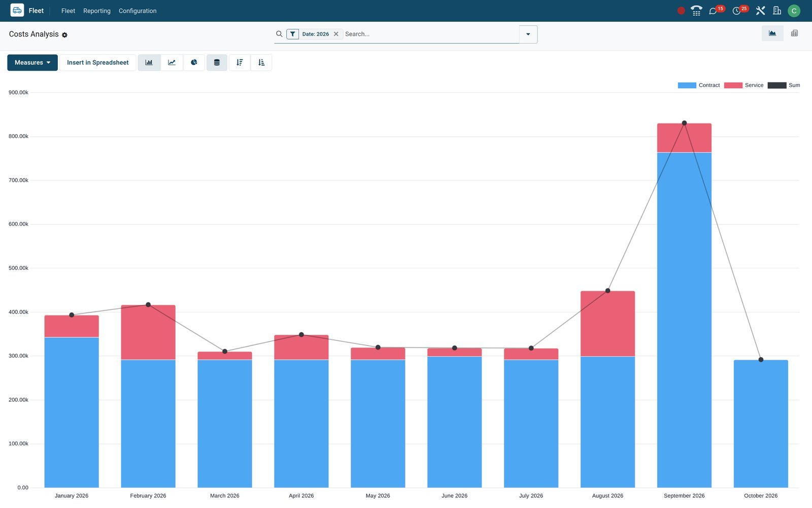Open the debug tools wrench icon
Screen dimensions: 812x508
click(x=760, y=11)
